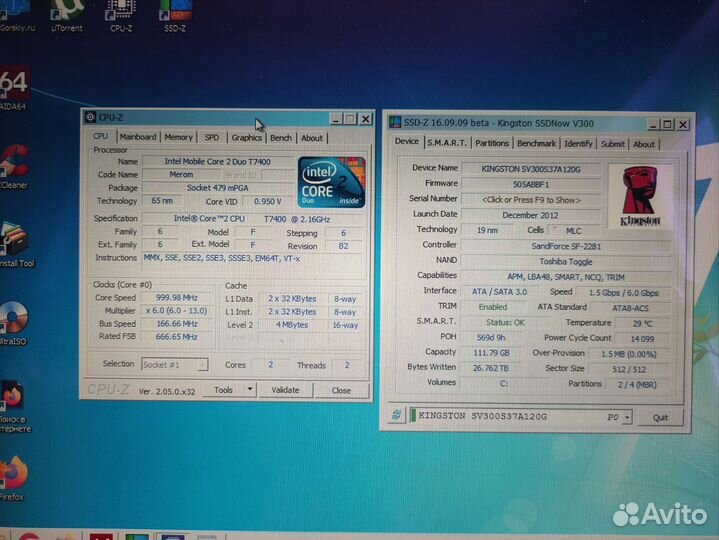Viewport: 719px width, 540px height.
Task: Open the SSD-Z desktop shortcut
Action: (175, 15)
